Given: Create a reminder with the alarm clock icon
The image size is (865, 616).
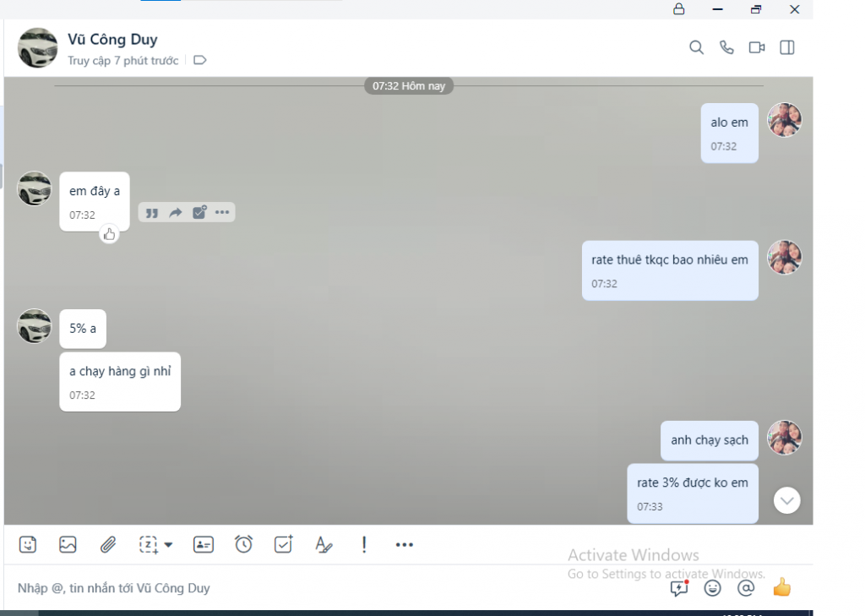Looking at the screenshot, I should pos(243,545).
